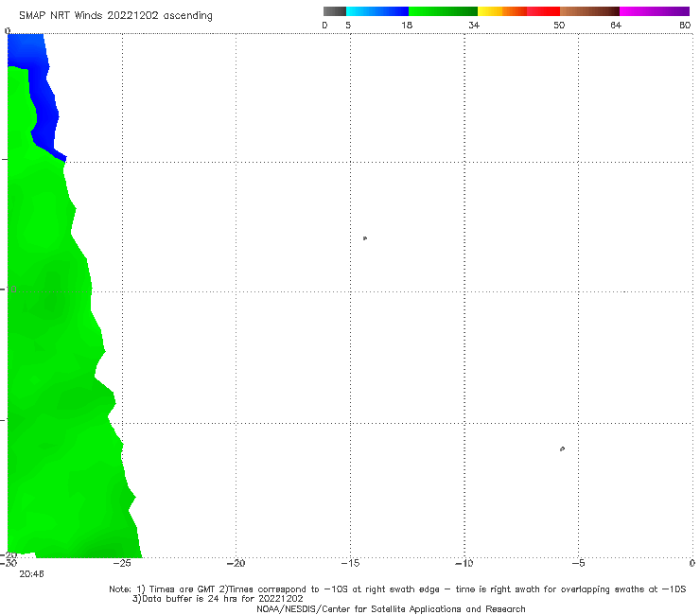
Task: Click the title text 'SMAP NRT Winds 20221202 ascending'
Action: pyautogui.click(x=115, y=15)
